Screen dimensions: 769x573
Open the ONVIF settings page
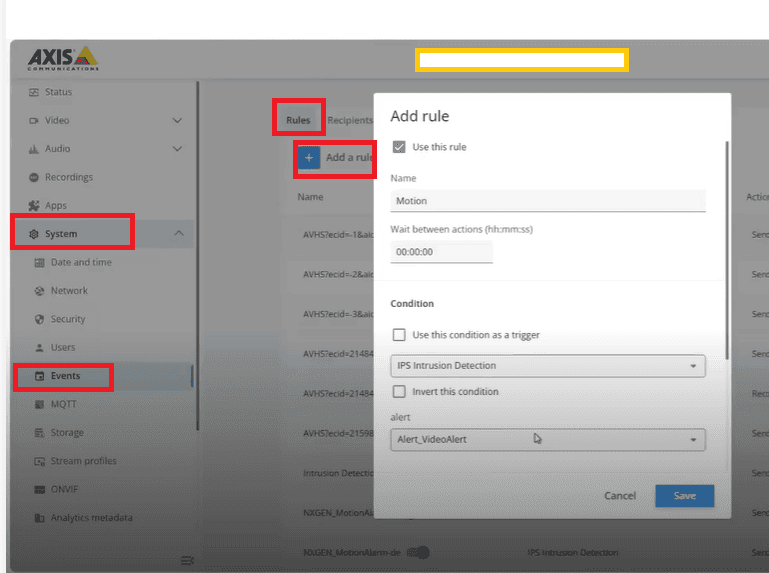point(64,490)
